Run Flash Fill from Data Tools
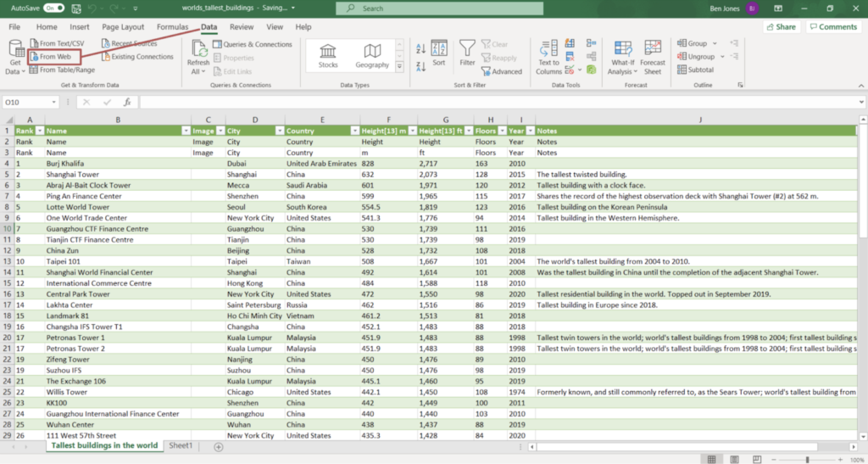Image resolution: width=868 pixels, height=464 pixels. (570, 43)
